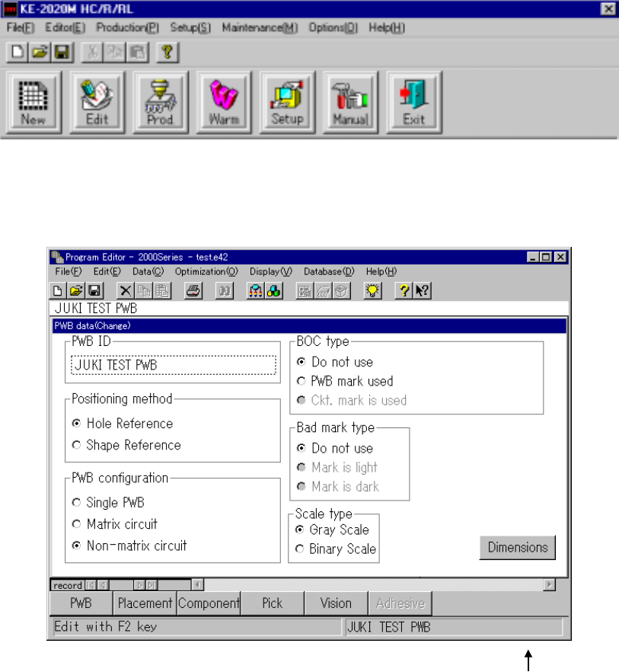Click the grayed grid pattern icon
Screen dimensions: 619x672
tap(305, 290)
